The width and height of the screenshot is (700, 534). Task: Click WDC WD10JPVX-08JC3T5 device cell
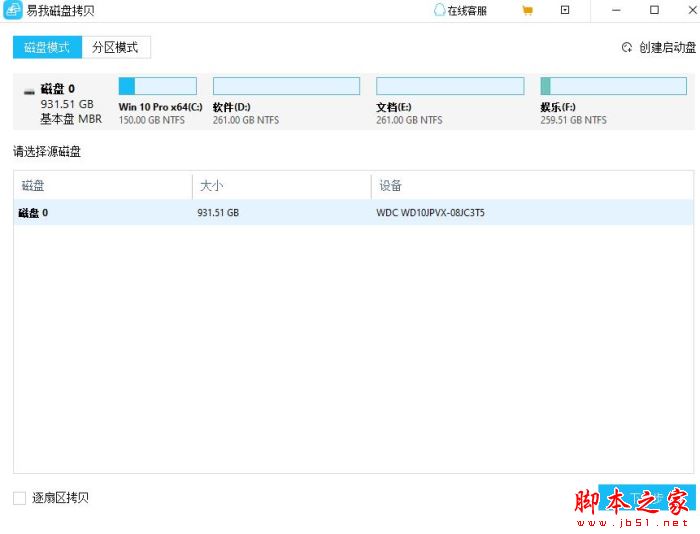click(430, 213)
